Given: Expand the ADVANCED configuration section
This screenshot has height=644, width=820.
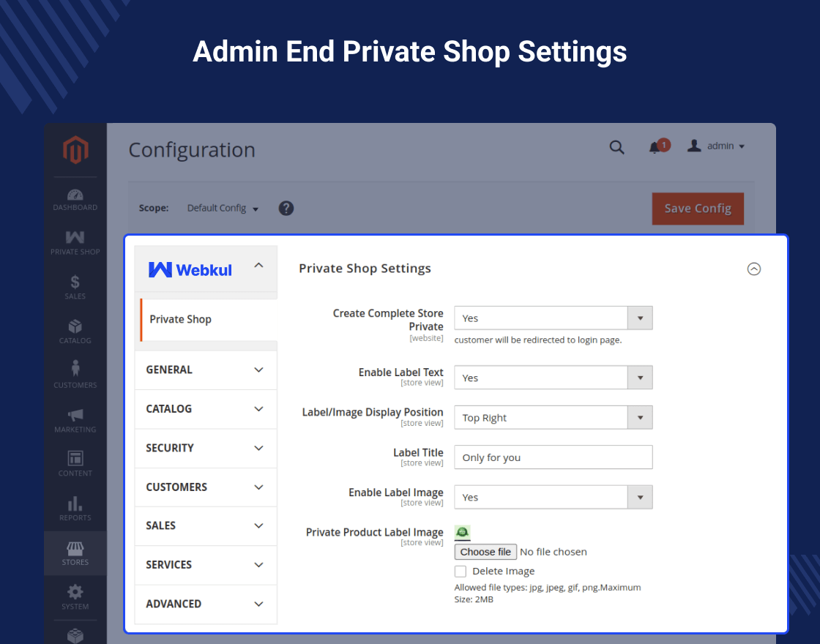Looking at the screenshot, I should tap(206, 604).
